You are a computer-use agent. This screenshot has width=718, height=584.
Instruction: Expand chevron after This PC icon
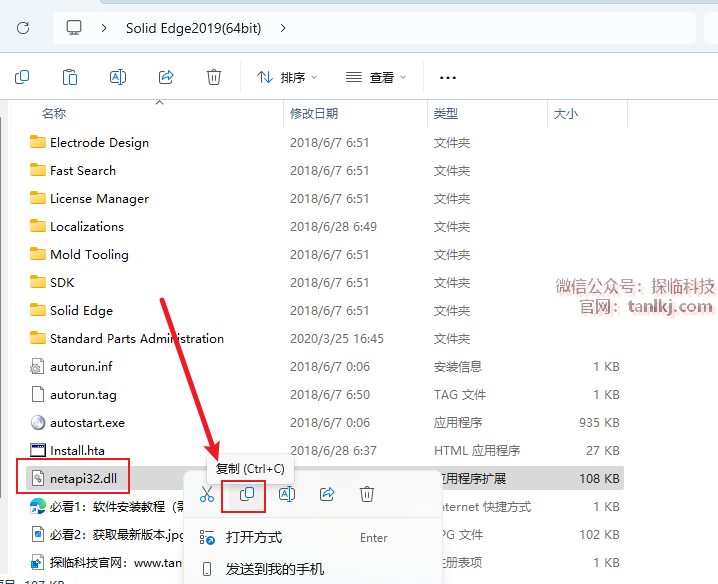click(104, 28)
